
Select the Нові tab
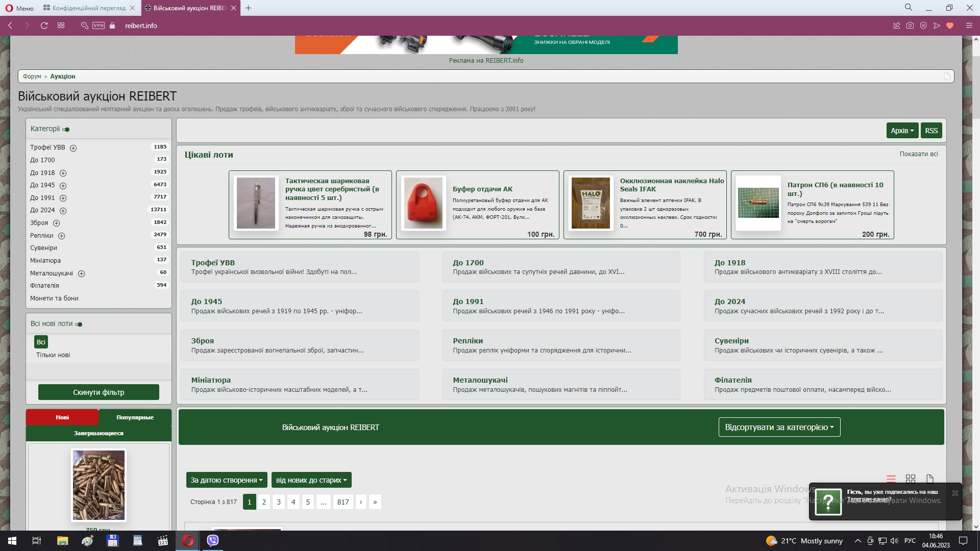[62, 417]
